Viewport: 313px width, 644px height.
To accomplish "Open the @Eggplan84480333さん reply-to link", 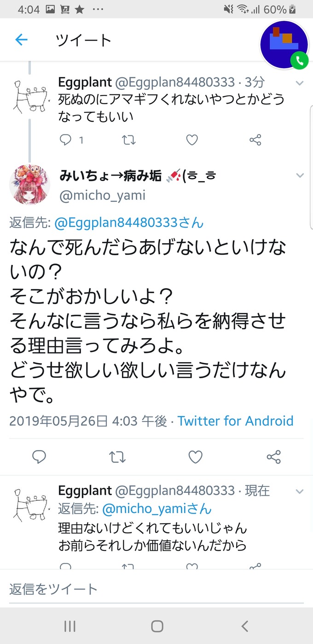I will click(129, 223).
